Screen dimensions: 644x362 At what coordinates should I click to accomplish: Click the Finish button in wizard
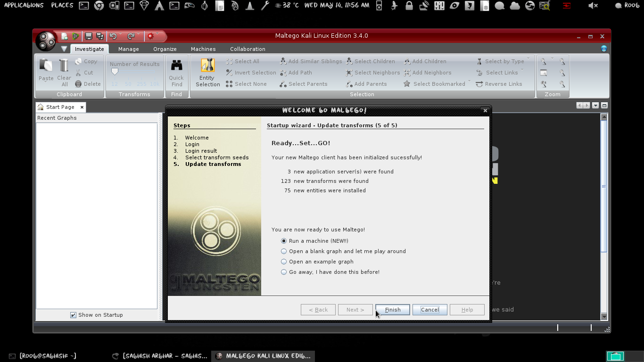[x=393, y=310]
